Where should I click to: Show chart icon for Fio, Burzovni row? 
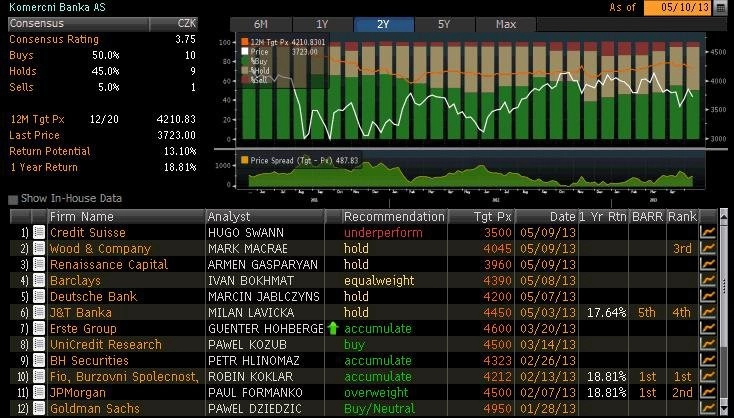[708, 376]
